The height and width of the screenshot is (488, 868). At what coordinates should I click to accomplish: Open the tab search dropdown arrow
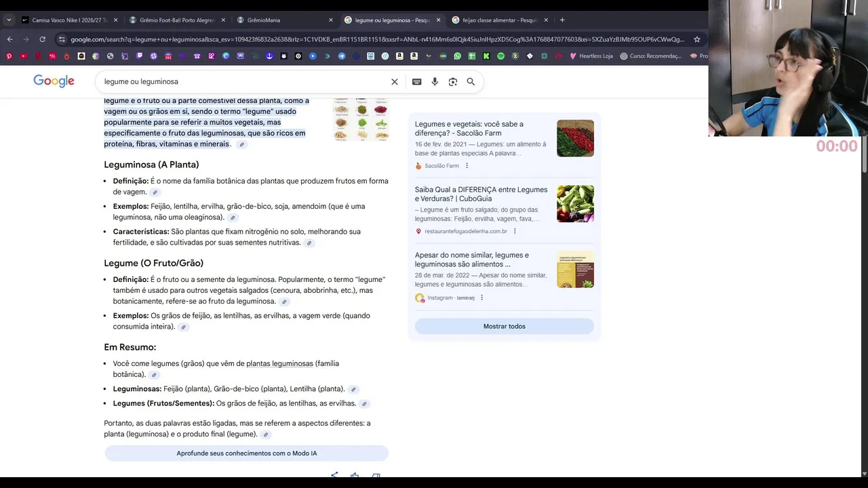9,20
